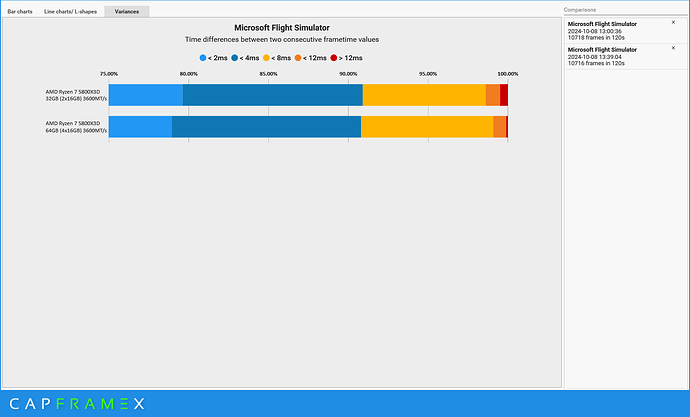Select the 10716 frames comparison record

tap(625, 56)
